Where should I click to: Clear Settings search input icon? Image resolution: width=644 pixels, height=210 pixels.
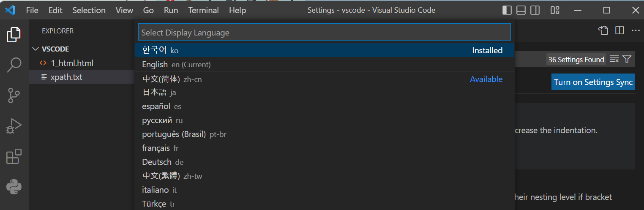tap(614, 59)
